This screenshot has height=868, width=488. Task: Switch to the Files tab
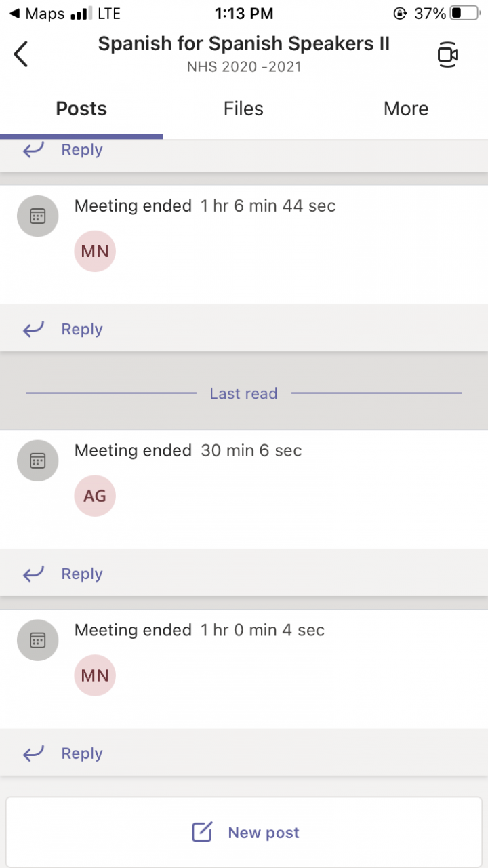[243, 108]
